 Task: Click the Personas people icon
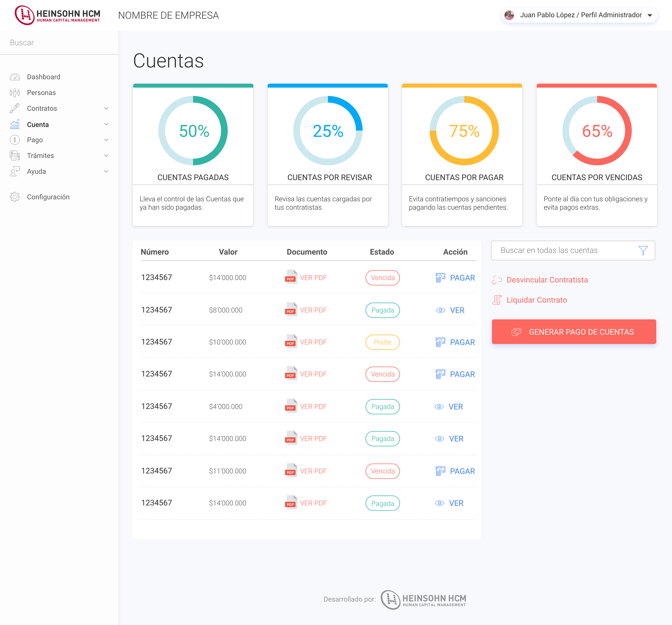click(x=15, y=93)
